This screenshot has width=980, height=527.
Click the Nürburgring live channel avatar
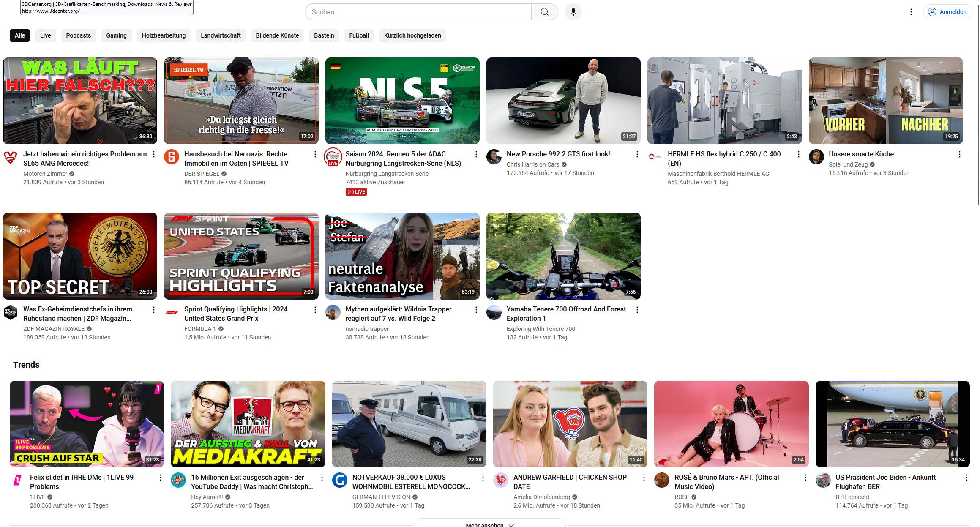[333, 157]
